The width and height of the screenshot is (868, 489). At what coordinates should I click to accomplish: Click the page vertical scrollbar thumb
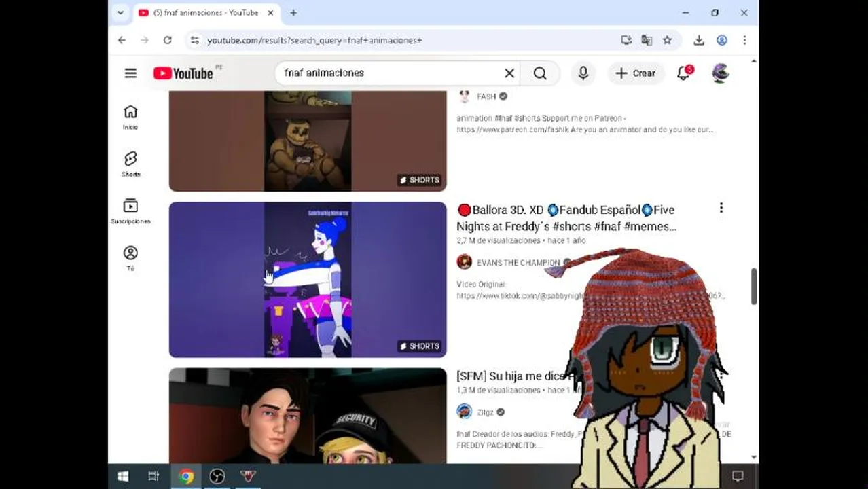tap(754, 286)
